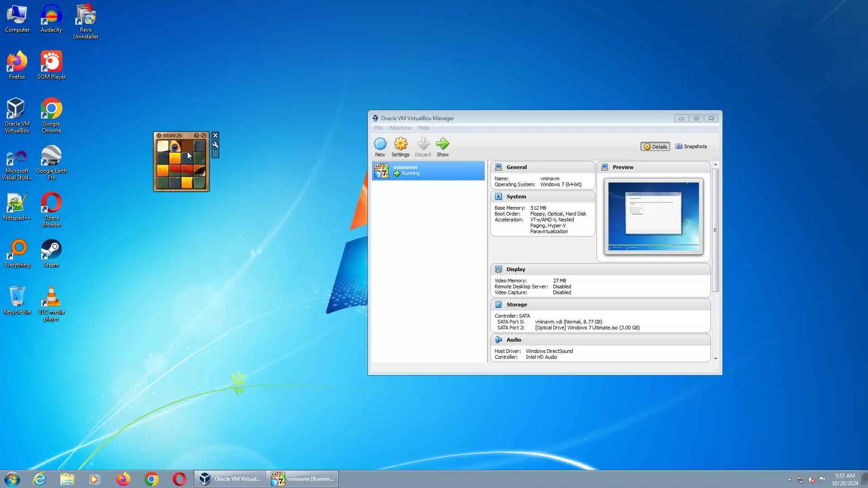Show hidden system tray icons arrow
Viewport: 868px width, 488px height.
(x=789, y=479)
